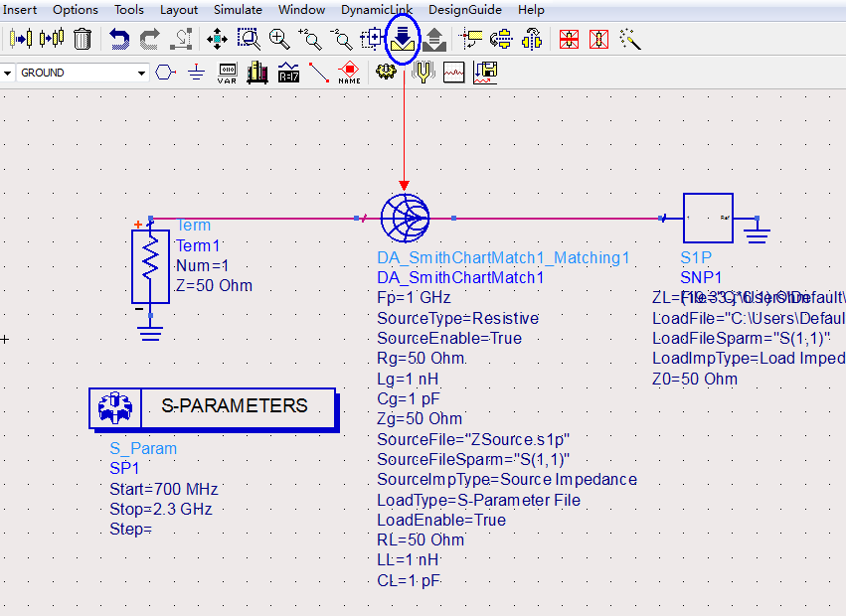Click the dropdown arrow left of GROUND field
This screenshot has width=846, height=616.
7,73
